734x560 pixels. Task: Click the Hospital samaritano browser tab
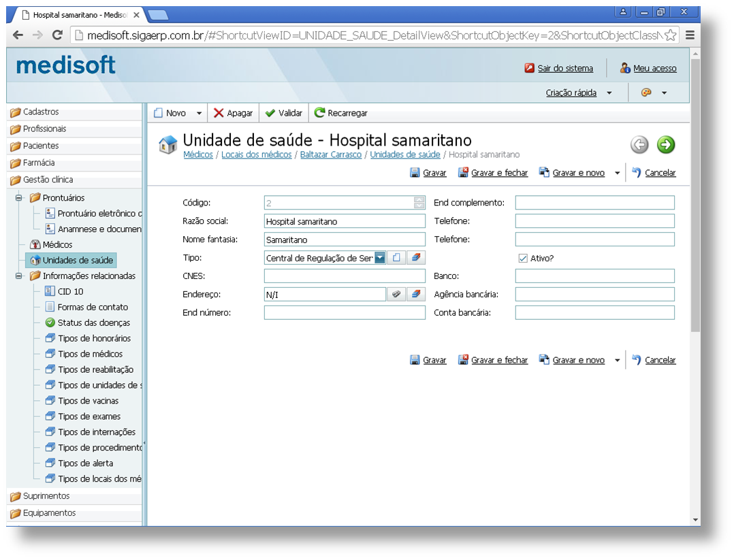(x=80, y=15)
